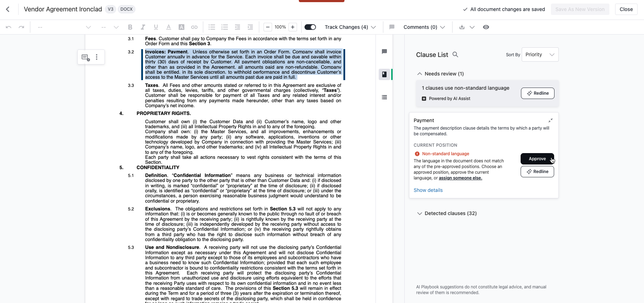Image resolution: width=644 pixels, height=303 pixels.
Task: Apply numbered list formatting
Action: [x=225, y=27]
